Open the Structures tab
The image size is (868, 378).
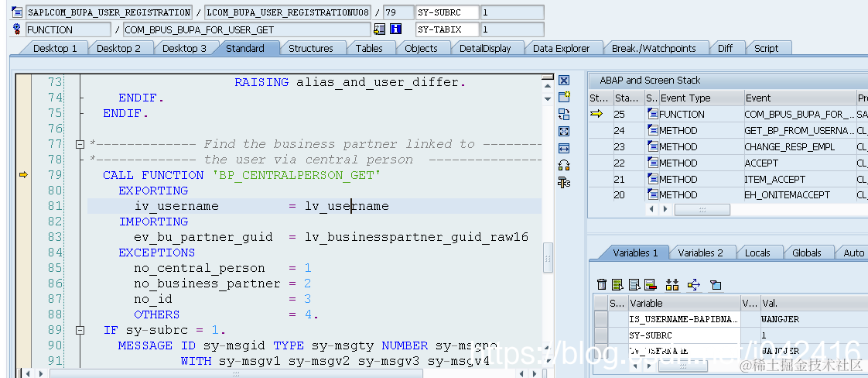pyautogui.click(x=310, y=48)
